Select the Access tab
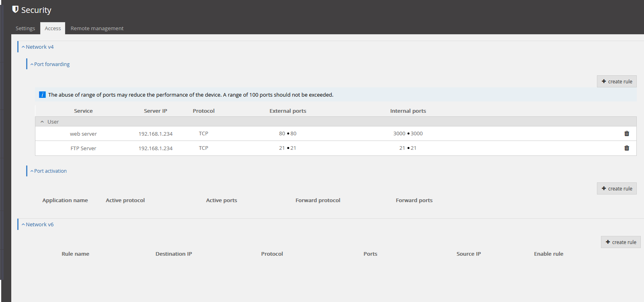The height and width of the screenshot is (302, 644). 53,29
